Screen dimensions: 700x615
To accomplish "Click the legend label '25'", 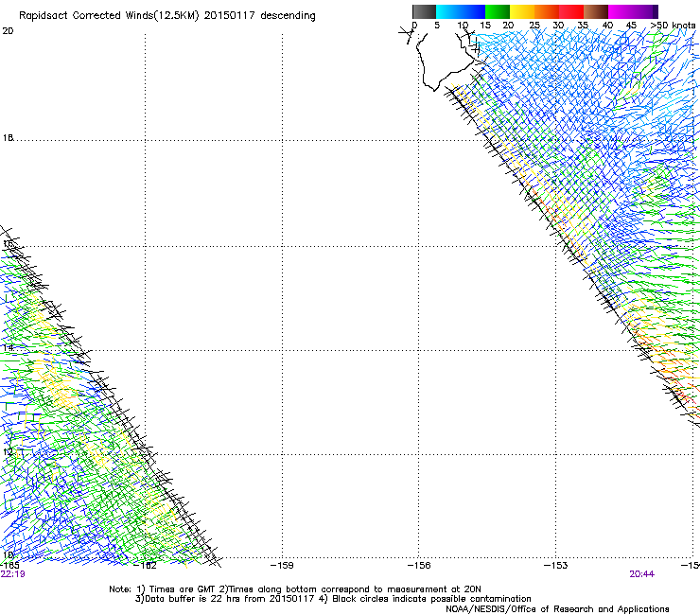I will pos(534,26).
